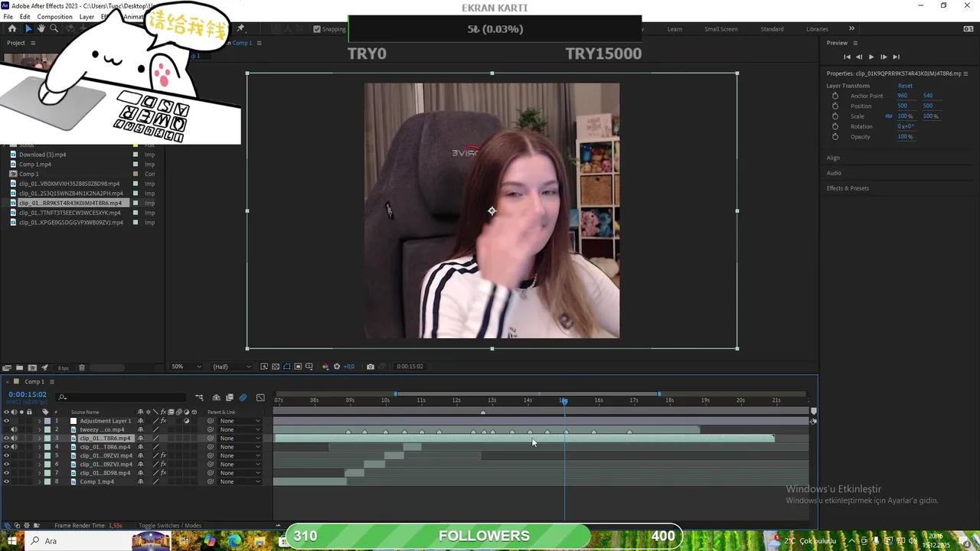980x551 pixels.
Task: Click the Home icon in the toolbar
Action: tap(12, 28)
